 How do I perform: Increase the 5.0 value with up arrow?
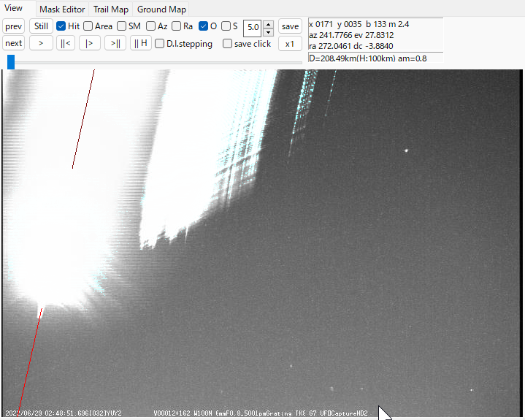click(x=268, y=23)
